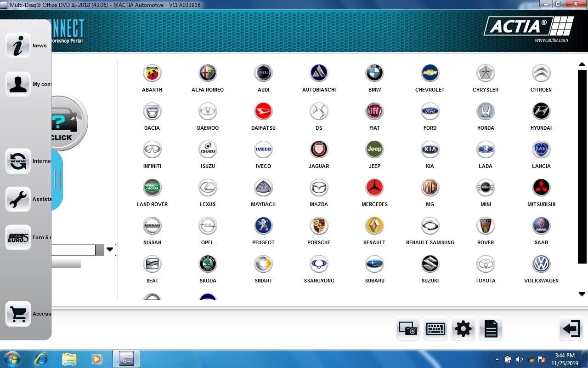Select the Abarth brand logo
This screenshot has width=588, height=368.
(x=152, y=73)
